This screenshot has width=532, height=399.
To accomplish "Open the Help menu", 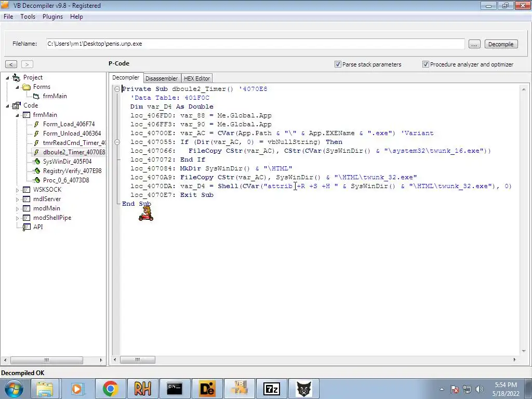I will point(76,17).
